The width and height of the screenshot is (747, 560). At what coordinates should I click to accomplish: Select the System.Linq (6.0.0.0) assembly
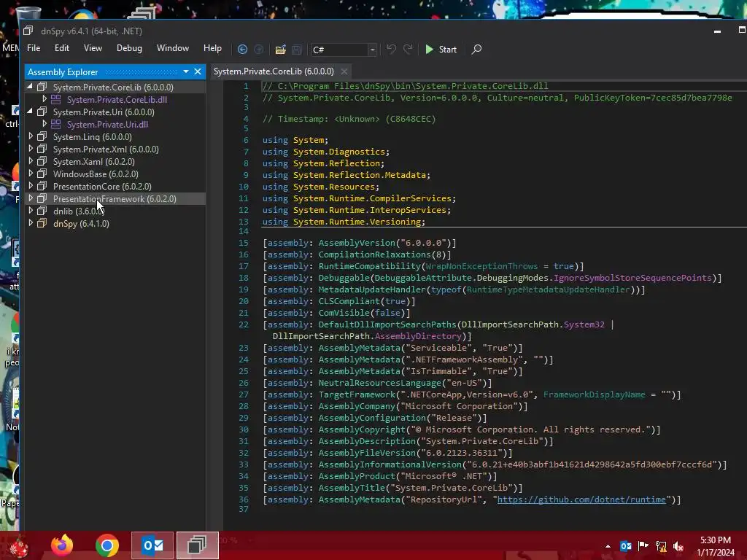tap(92, 136)
